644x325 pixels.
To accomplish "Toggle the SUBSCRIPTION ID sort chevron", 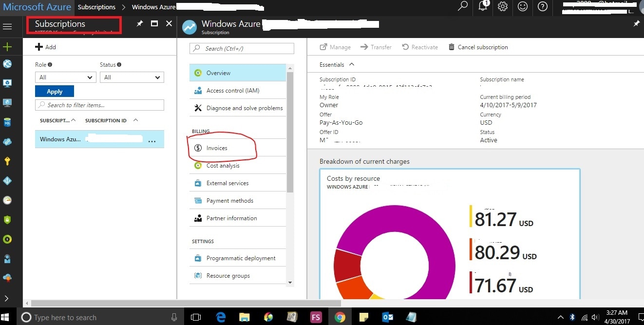I will click(135, 120).
